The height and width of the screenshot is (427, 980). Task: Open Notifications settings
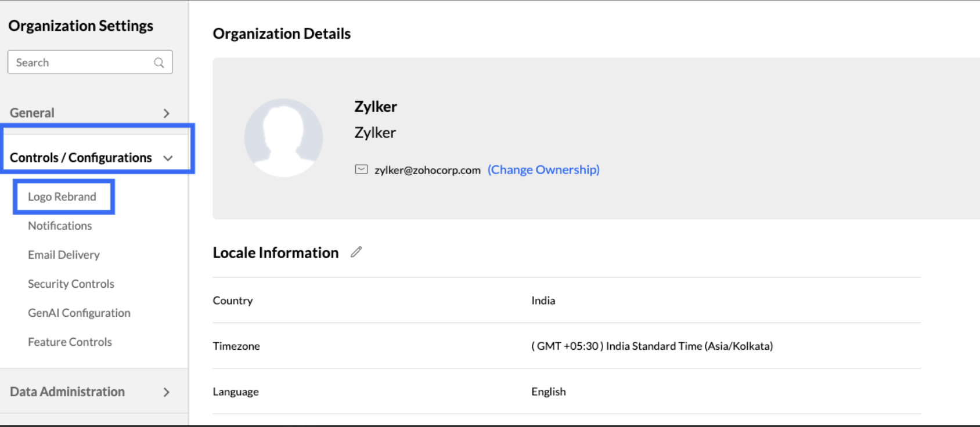point(60,226)
